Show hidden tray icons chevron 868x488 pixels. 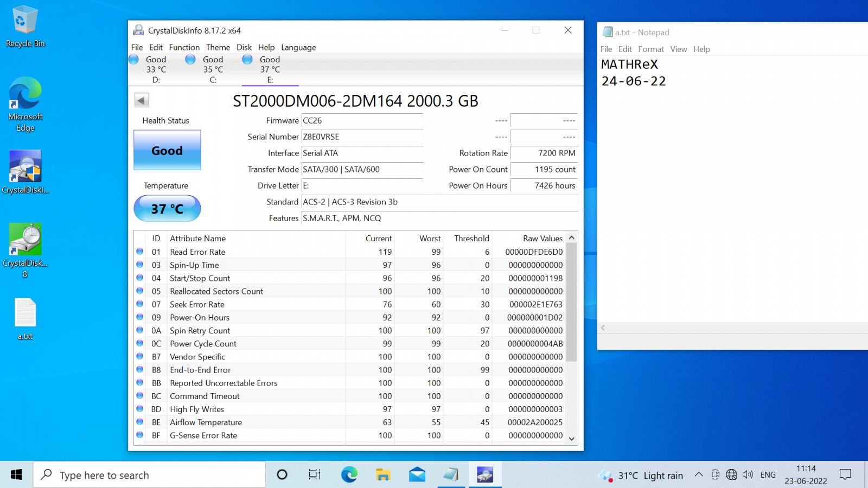point(699,475)
